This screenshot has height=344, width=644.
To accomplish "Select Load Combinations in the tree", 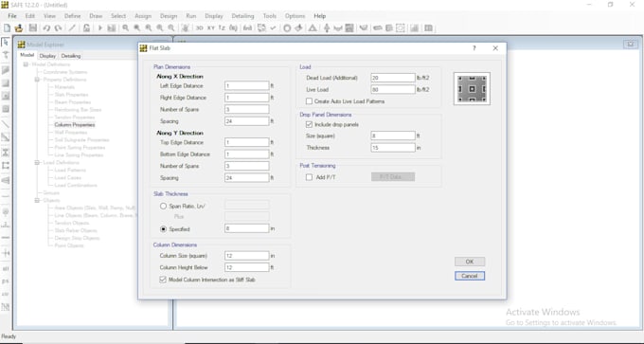I will pyautogui.click(x=76, y=185).
